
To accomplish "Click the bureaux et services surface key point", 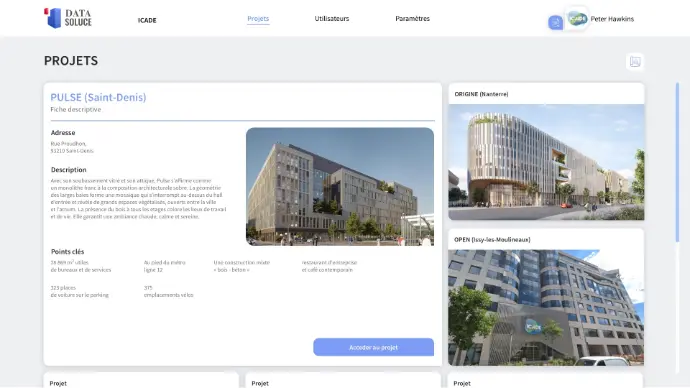I will click(81, 266).
